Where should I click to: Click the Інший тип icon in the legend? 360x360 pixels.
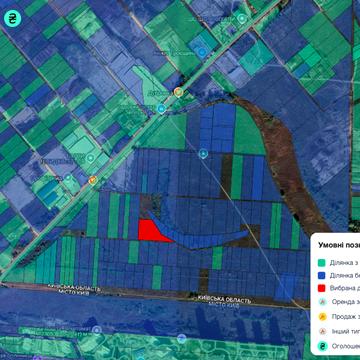(322, 331)
